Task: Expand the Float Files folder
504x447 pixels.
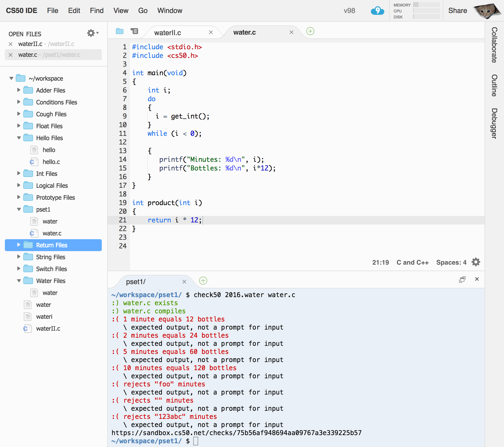Action: point(19,126)
